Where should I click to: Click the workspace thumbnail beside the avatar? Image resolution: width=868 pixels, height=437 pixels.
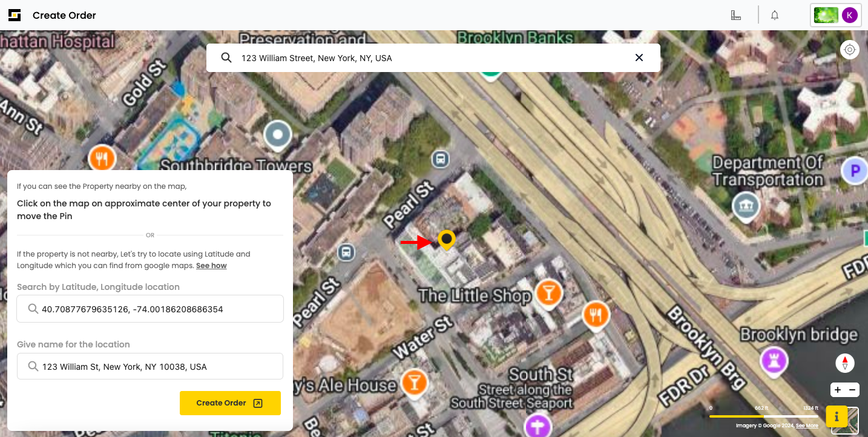pos(826,15)
